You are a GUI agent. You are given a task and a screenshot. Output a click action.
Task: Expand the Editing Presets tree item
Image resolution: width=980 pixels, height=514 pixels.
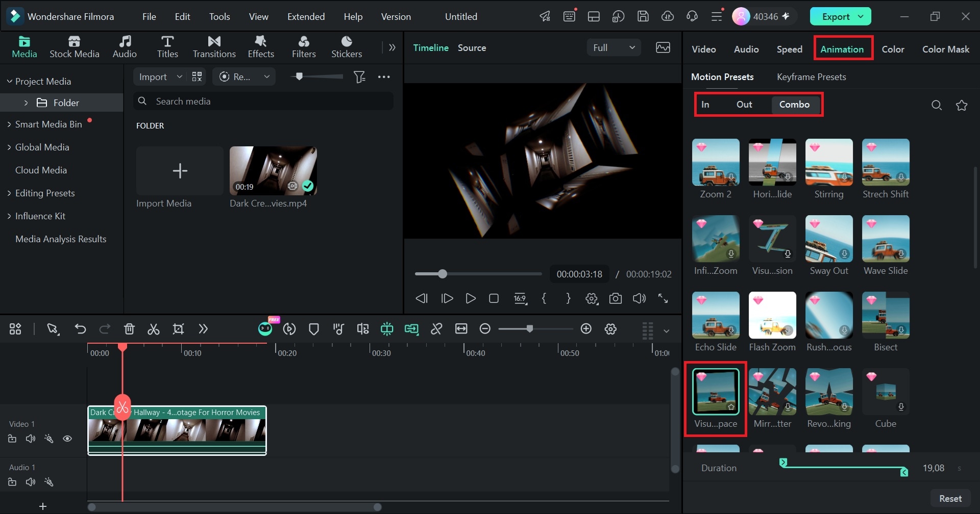9,193
